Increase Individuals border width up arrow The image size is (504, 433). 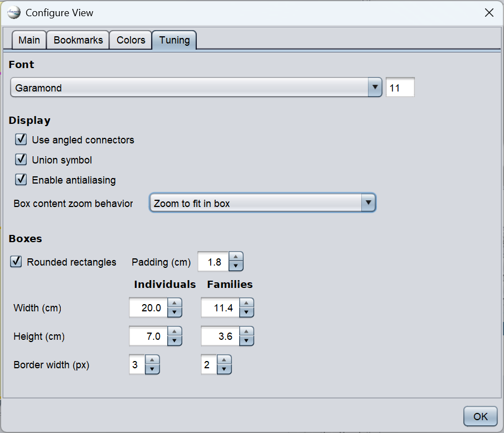tap(152, 360)
